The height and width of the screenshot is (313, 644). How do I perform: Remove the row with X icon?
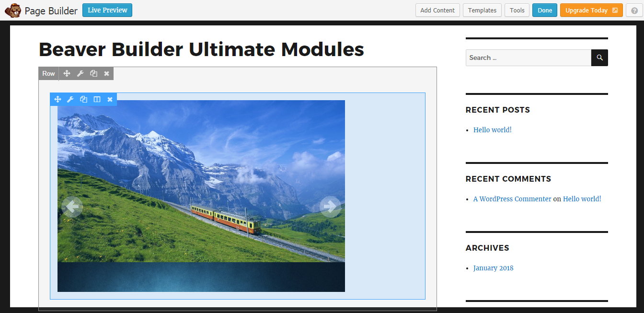pos(106,73)
